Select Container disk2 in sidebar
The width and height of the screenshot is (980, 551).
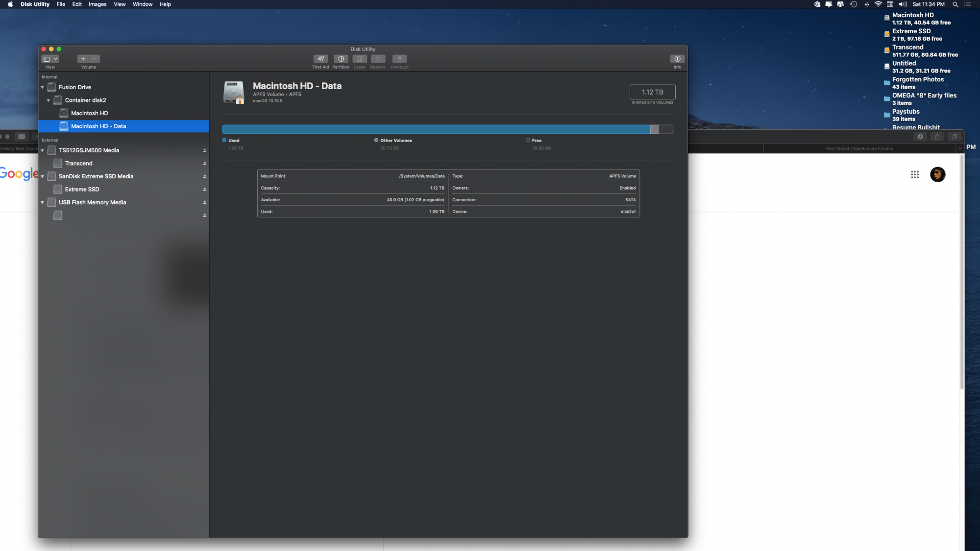point(123,100)
